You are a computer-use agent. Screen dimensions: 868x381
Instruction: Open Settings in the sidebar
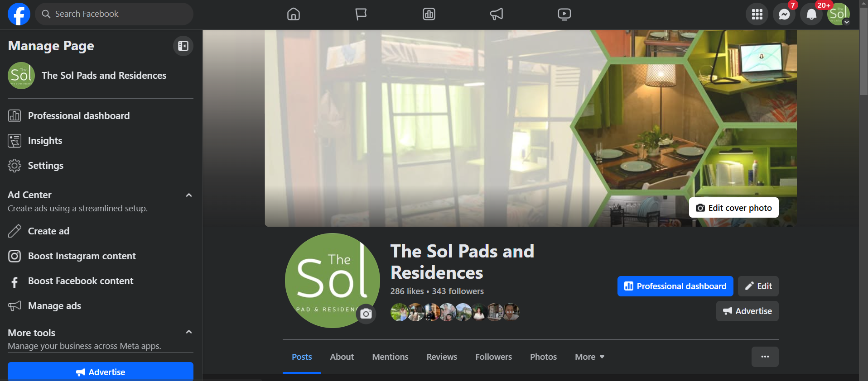pyautogui.click(x=101, y=166)
